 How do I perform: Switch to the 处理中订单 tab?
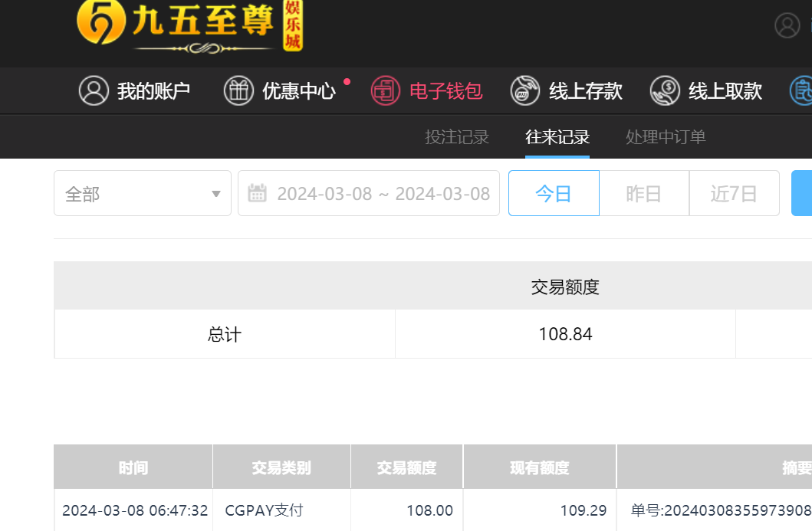[x=666, y=137]
